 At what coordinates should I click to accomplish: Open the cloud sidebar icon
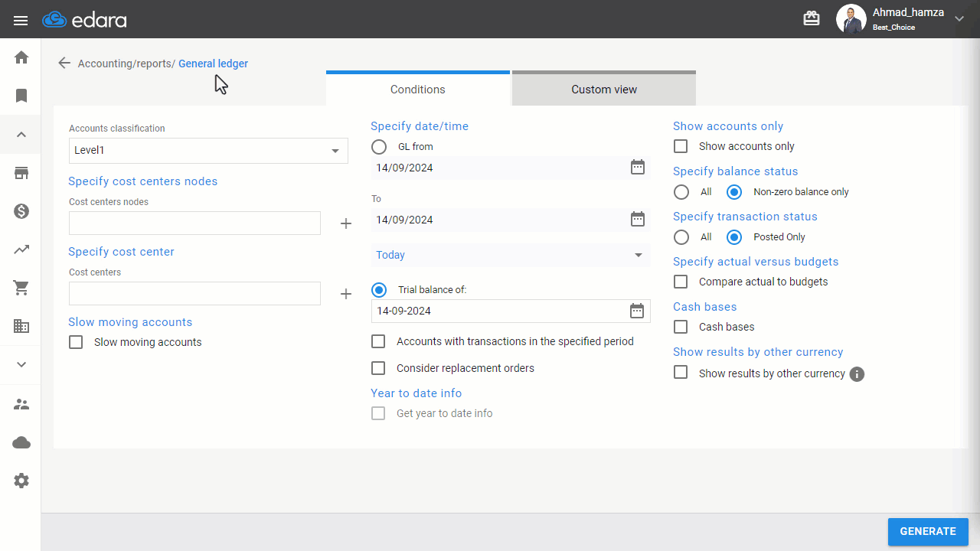tap(21, 442)
